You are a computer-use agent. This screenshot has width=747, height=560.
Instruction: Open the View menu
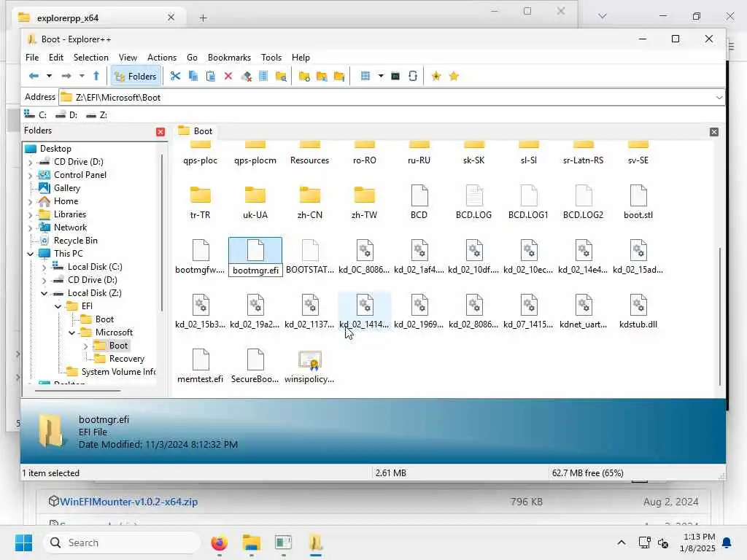pos(128,57)
